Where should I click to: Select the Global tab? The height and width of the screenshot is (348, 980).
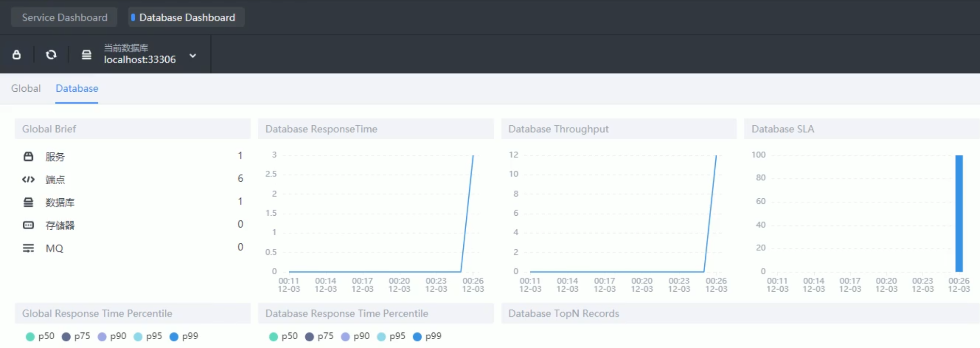coord(26,88)
